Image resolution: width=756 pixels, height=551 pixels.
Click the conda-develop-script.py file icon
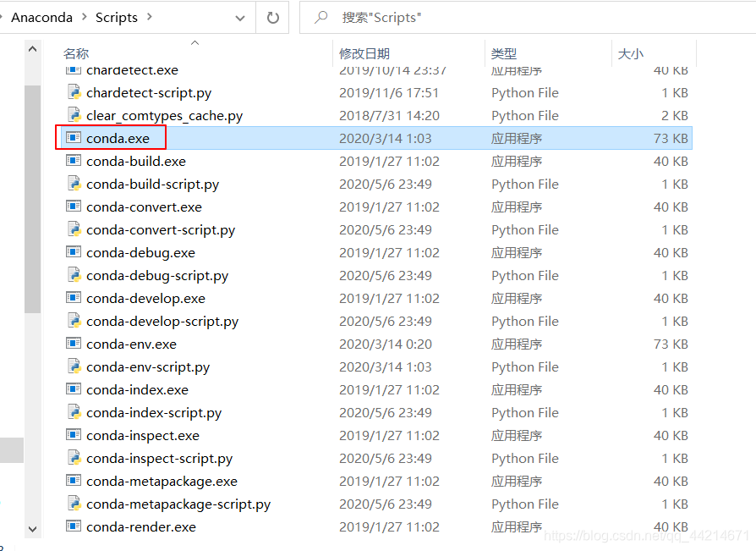point(74,321)
